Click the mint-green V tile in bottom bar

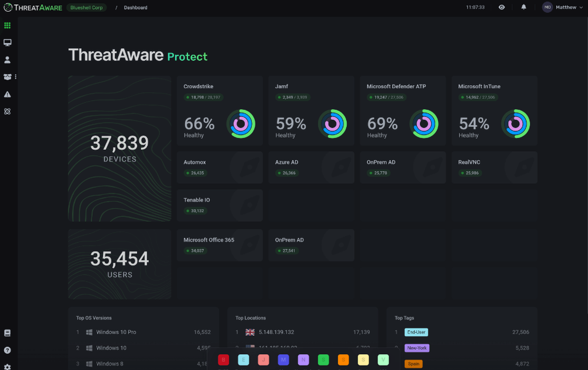383,360
